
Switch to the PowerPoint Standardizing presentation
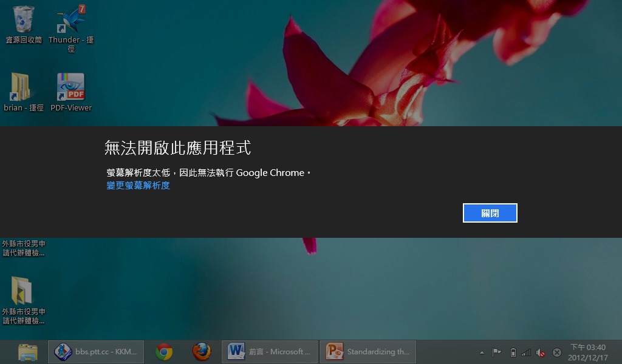click(x=368, y=352)
